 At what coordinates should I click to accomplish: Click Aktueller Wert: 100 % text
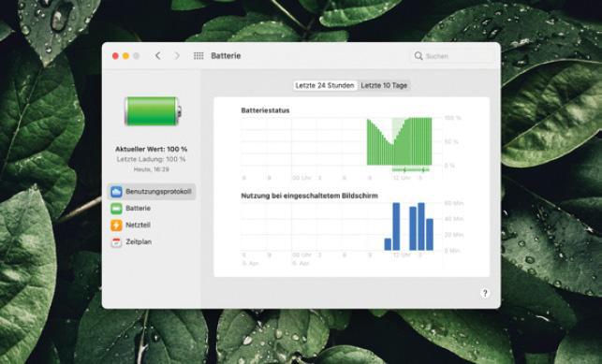pyautogui.click(x=152, y=149)
